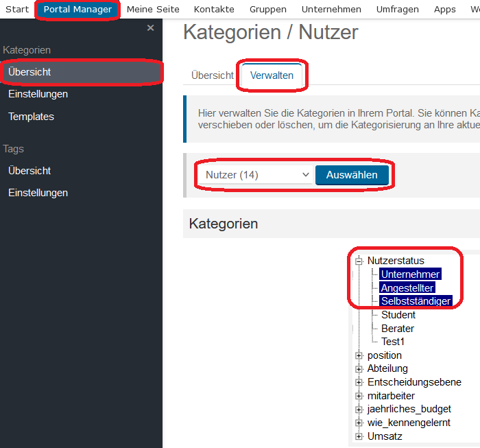Open the Kontakte menu item
480x448 pixels.
214,9
